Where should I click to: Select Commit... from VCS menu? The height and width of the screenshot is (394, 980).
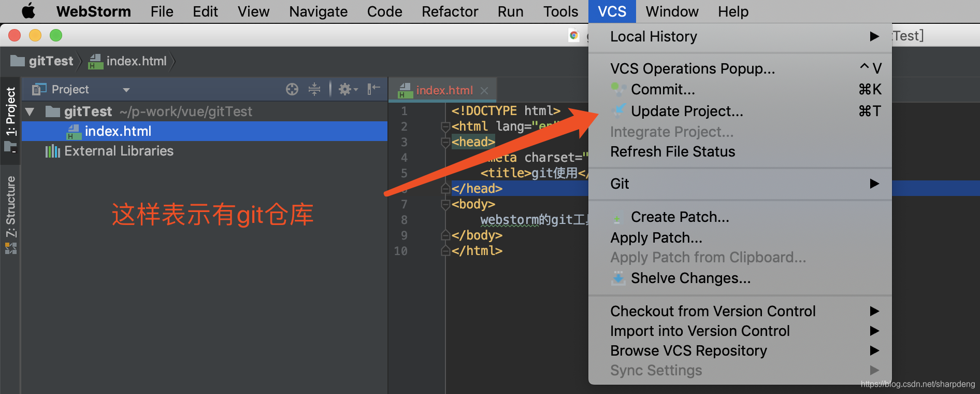click(740, 90)
